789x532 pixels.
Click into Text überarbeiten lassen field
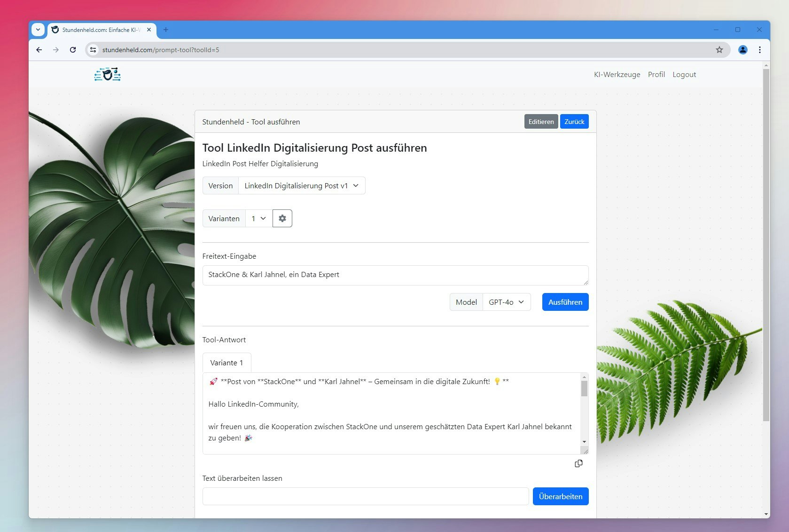[x=366, y=496]
